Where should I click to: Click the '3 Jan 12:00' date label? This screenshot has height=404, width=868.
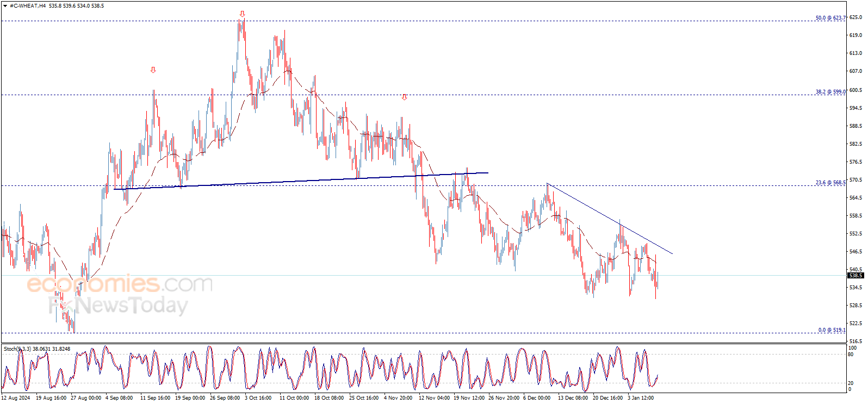click(x=641, y=398)
